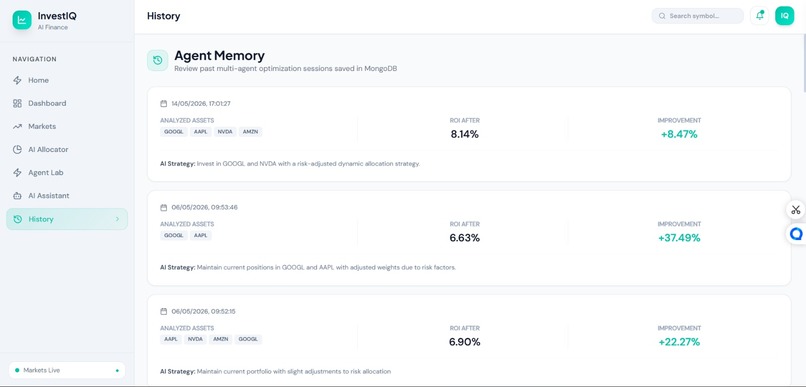Click the InvestIQ brand name
Viewport: 806px width, 387px height.
tap(57, 16)
